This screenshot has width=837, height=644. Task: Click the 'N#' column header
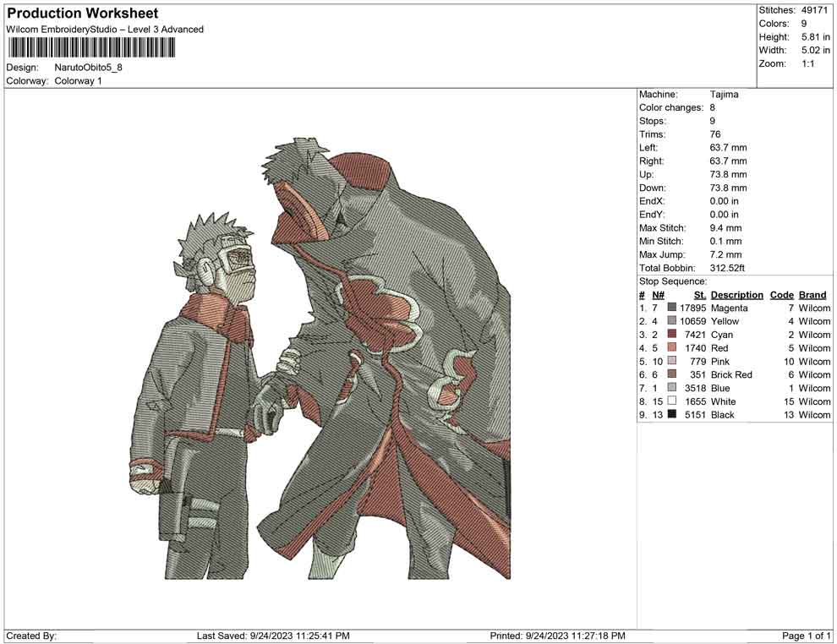pos(658,295)
